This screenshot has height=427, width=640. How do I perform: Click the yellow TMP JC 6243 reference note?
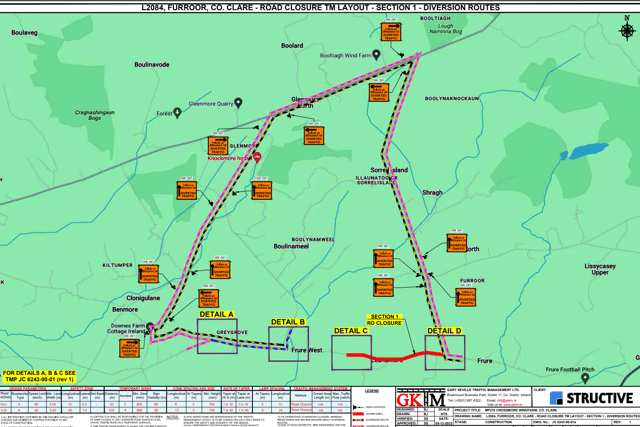click(39, 376)
